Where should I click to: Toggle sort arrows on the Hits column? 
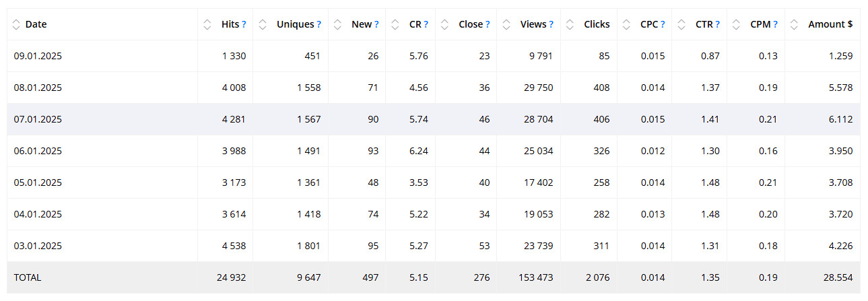[207, 24]
